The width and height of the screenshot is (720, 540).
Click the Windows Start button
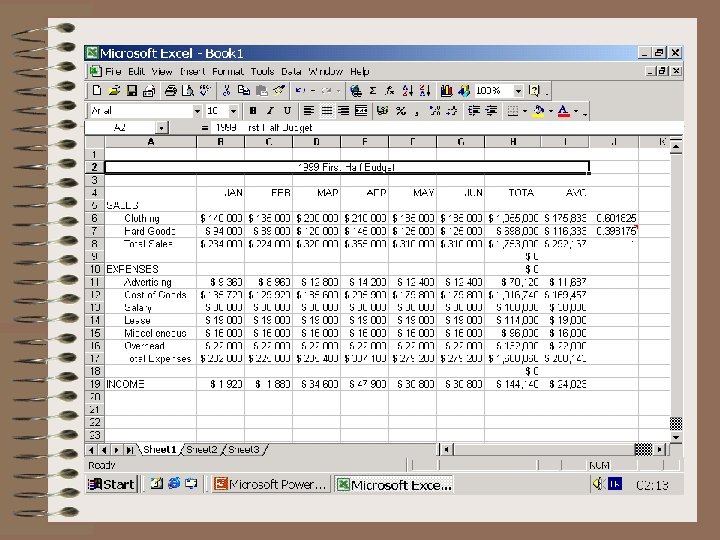pos(112,484)
